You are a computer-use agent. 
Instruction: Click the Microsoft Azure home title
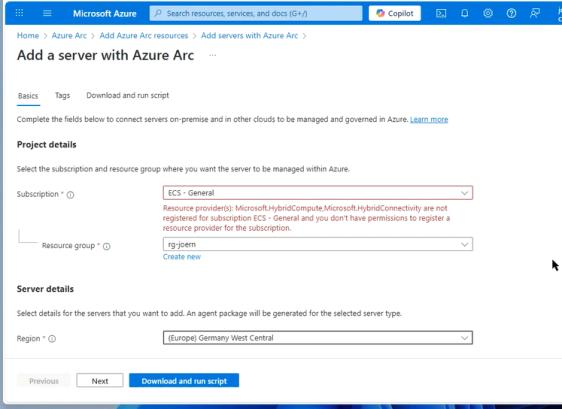105,14
